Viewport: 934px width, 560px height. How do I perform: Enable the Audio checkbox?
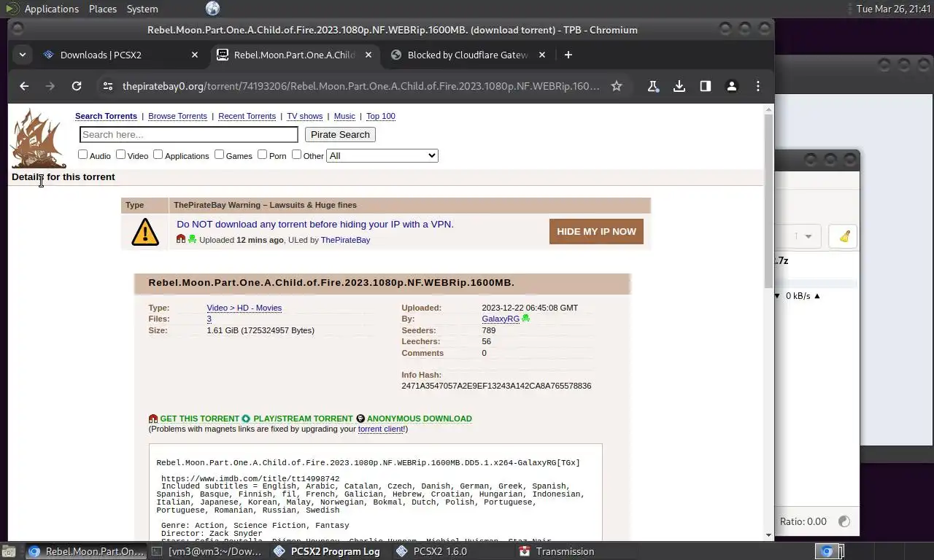pos(82,155)
